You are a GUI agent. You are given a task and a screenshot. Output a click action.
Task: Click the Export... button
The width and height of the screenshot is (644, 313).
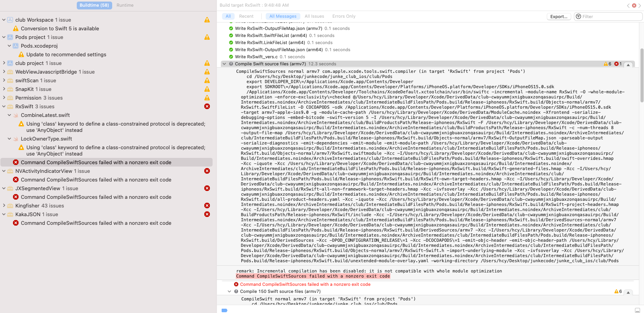[x=559, y=17]
